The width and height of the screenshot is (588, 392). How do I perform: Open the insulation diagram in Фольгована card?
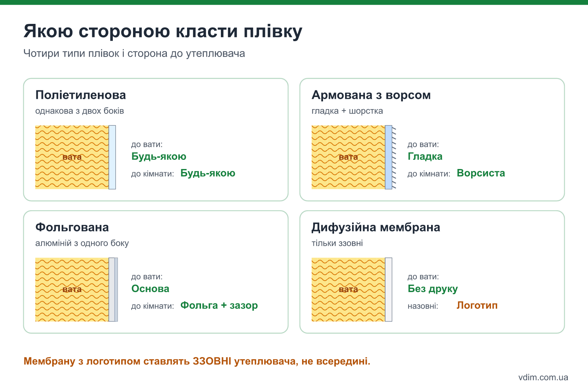point(76,289)
